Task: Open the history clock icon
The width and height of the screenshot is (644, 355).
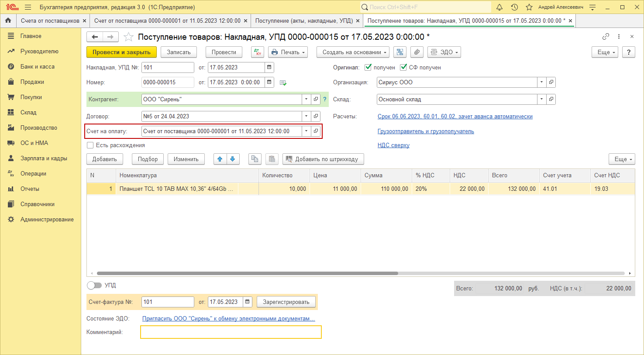Action: (514, 7)
